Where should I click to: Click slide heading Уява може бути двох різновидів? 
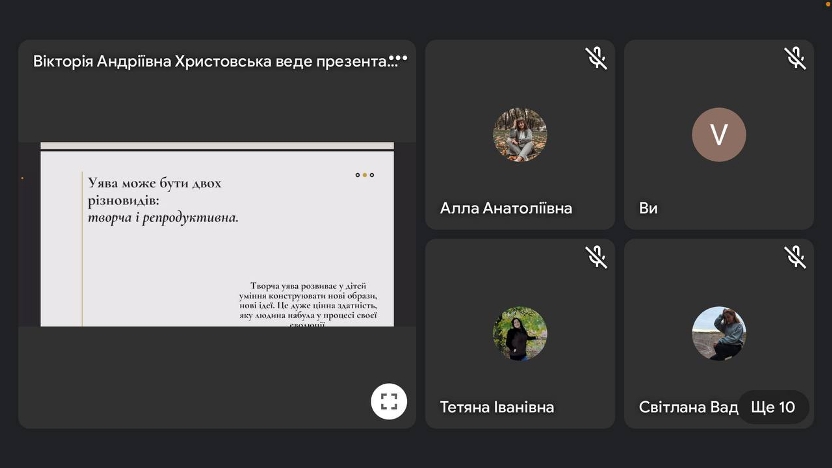click(x=154, y=192)
